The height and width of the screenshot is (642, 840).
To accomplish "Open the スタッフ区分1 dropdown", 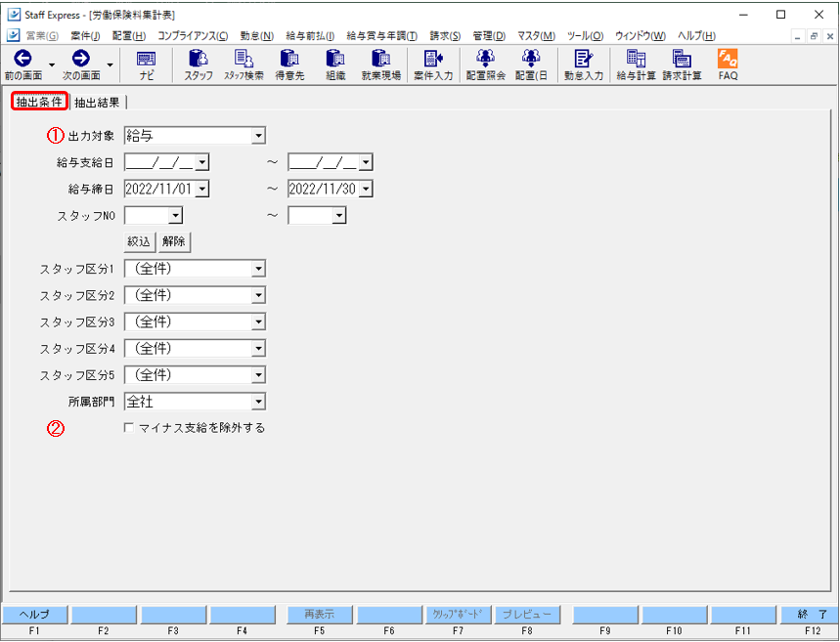I will coord(258,269).
